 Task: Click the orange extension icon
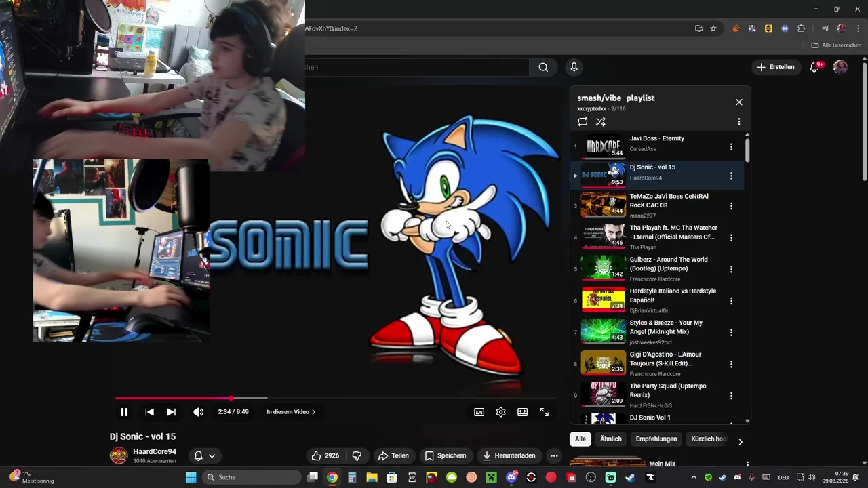tap(736, 28)
